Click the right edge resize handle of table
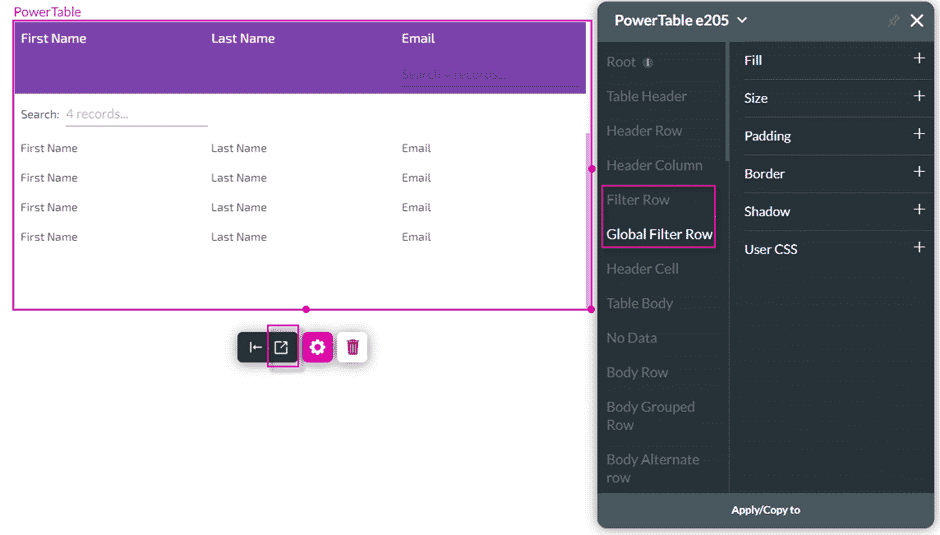Viewport: 940px width, 535px height. 592,169
